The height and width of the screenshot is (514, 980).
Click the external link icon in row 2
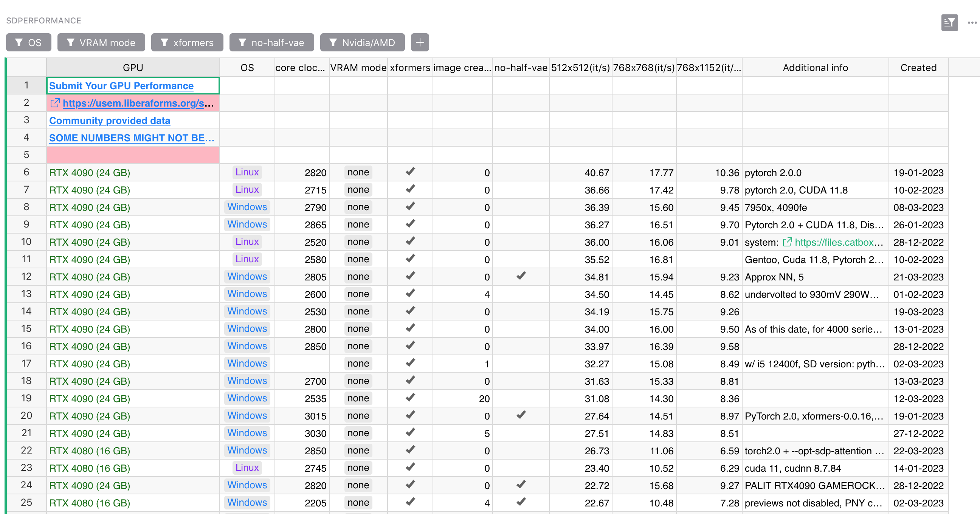pyautogui.click(x=55, y=103)
